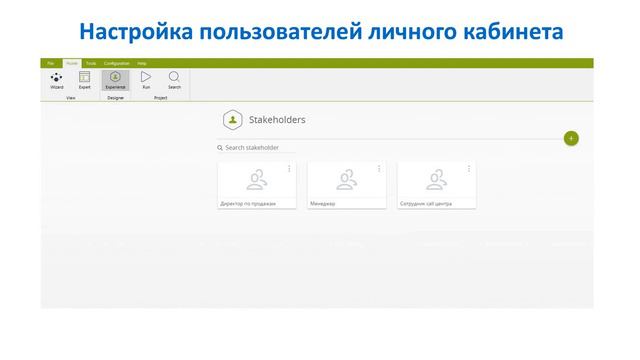640x360 pixels.
Task: Click into the Search stakeholder field
Action: pos(256,148)
